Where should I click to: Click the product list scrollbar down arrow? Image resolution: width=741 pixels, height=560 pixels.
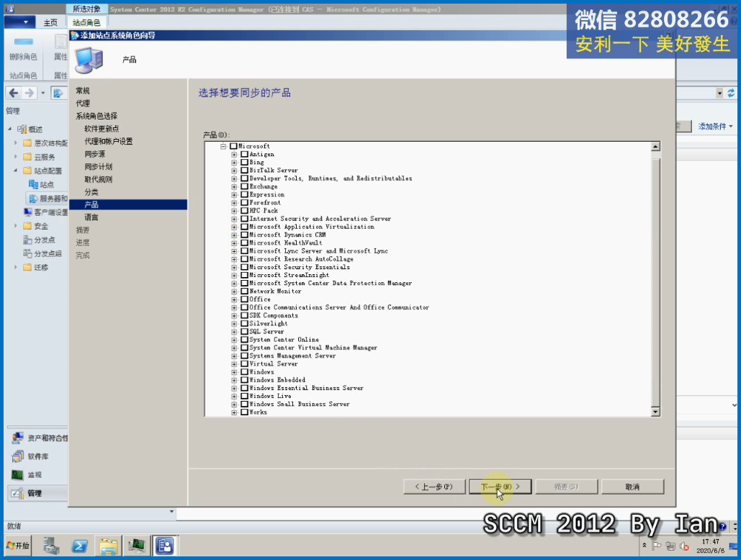click(655, 412)
